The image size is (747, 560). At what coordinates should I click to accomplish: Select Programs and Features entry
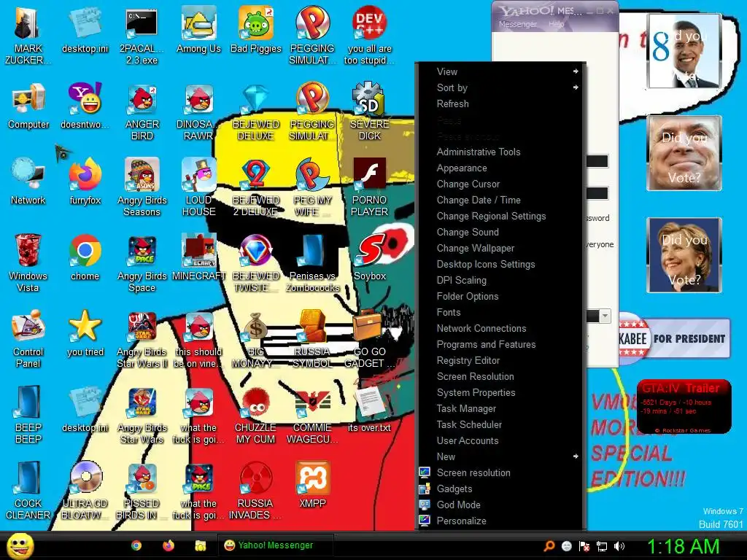coord(501,344)
